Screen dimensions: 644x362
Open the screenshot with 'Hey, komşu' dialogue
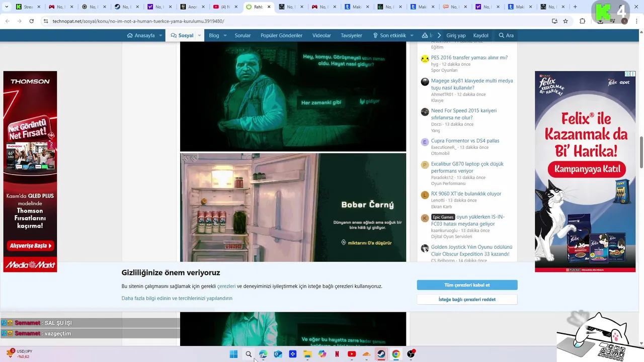(293, 96)
